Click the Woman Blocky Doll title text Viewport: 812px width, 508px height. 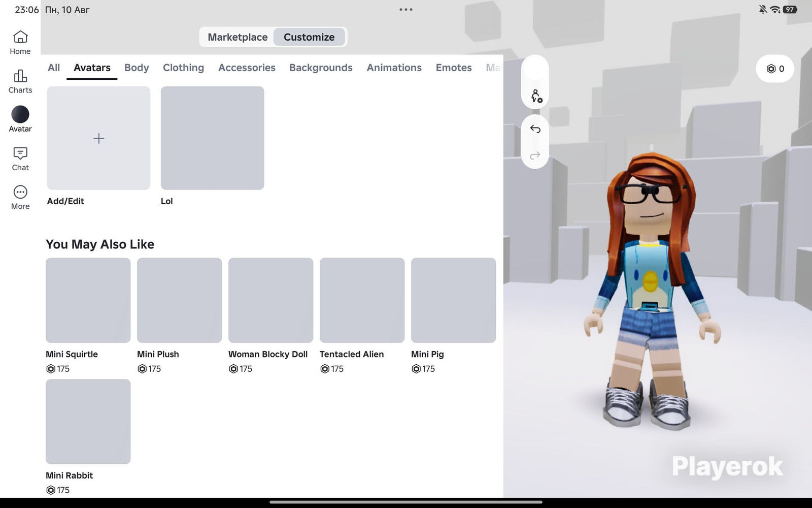pyautogui.click(x=268, y=354)
